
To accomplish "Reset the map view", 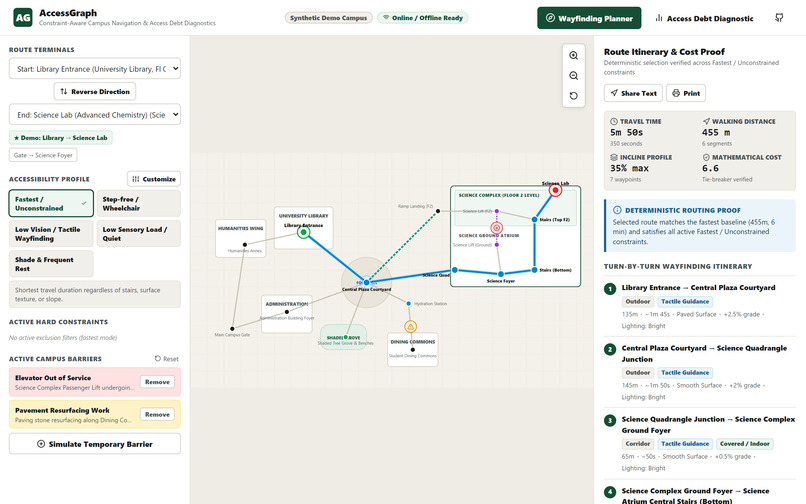I will click(x=574, y=96).
